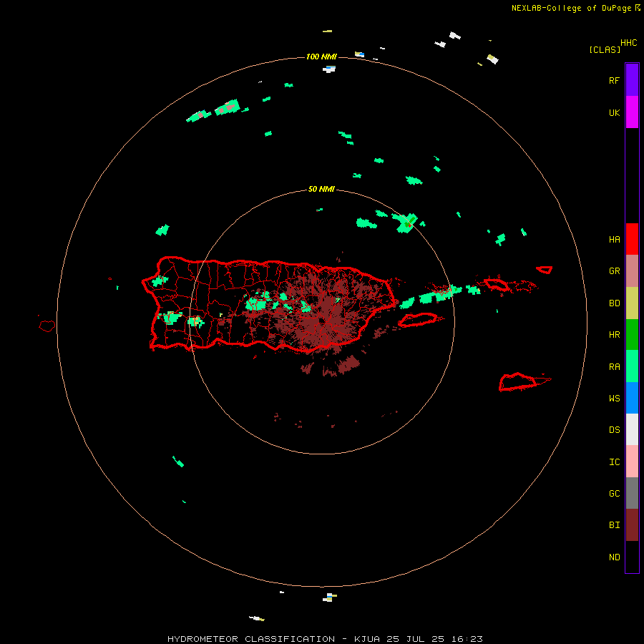Pick the HR dark green legend swatch
644x644 pixels.
coord(632,335)
